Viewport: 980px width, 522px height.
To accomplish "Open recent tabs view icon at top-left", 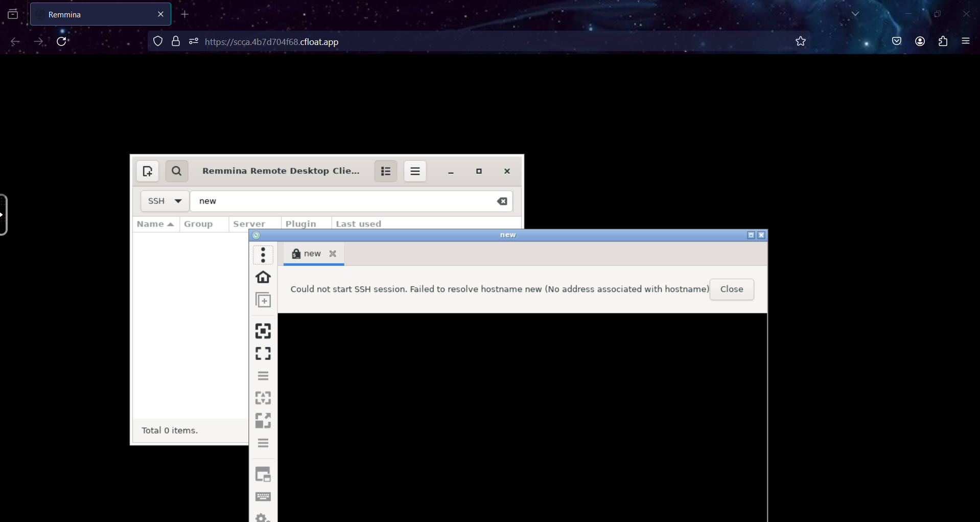I will (x=13, y=14).
